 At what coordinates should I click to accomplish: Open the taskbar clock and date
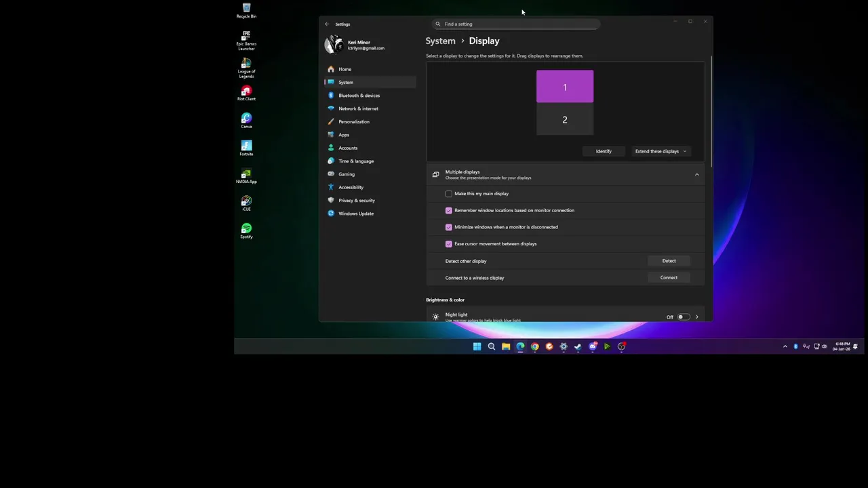coord(842,346)
